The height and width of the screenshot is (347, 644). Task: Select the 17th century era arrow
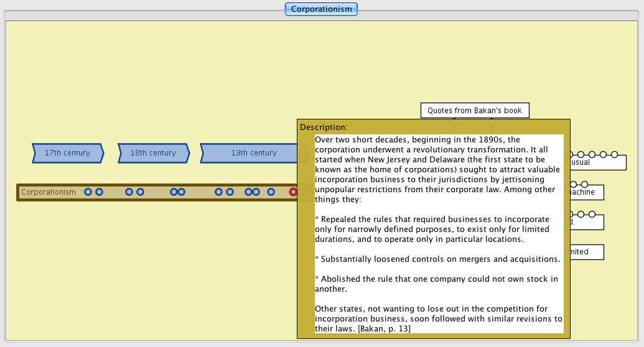tap(67, 153)
